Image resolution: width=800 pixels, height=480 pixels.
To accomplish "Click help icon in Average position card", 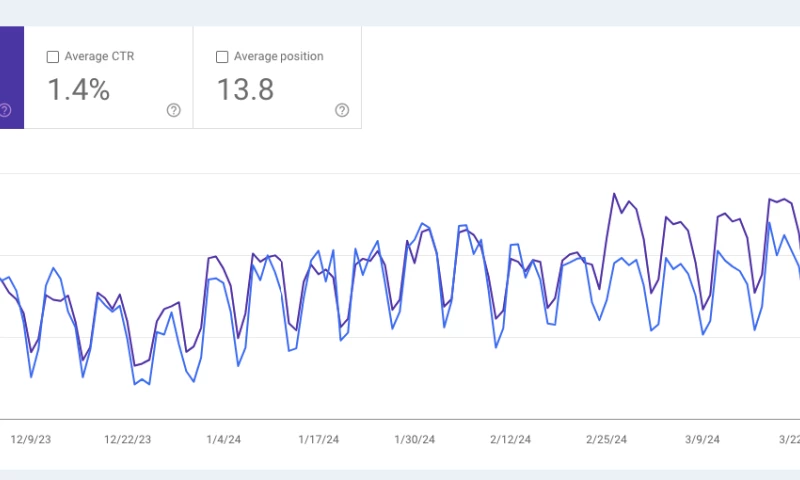I will tap(342, 110).
